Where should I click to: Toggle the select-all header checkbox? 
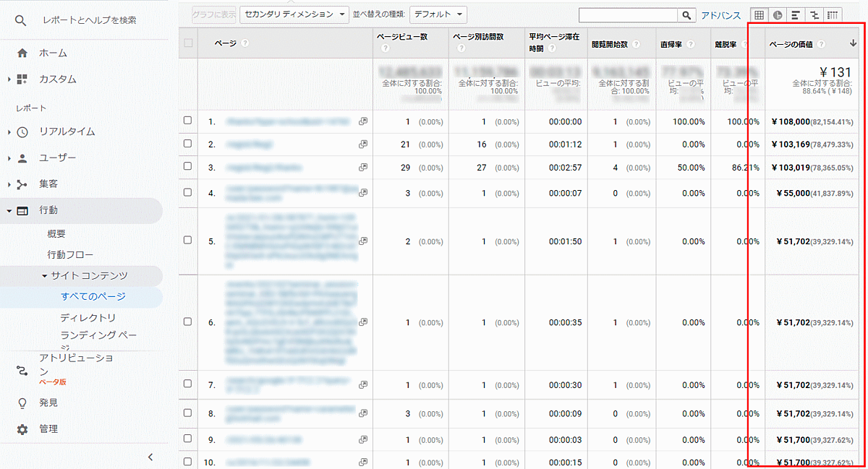tap(189, 43)
